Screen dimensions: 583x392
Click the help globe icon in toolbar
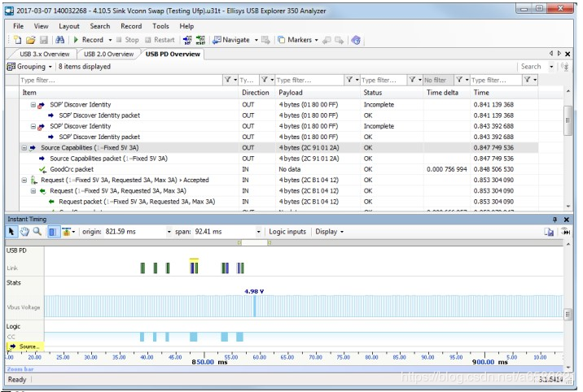(356, 40)
